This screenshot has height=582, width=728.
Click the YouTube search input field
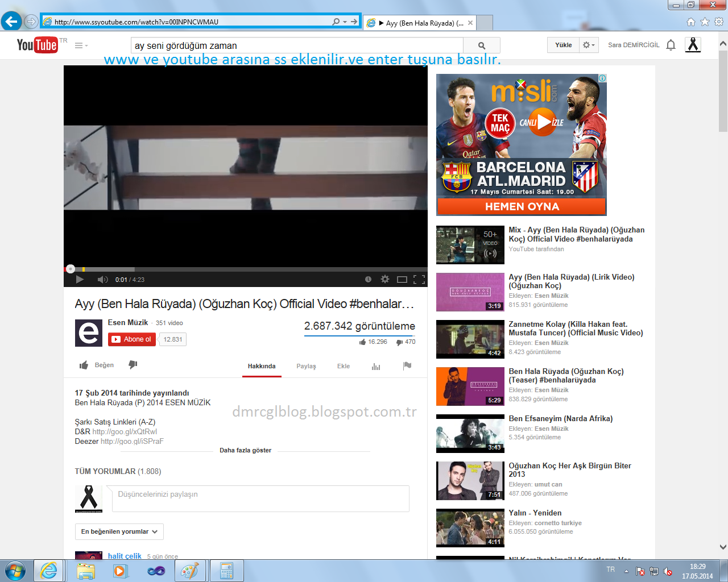(x=297, y=45)
